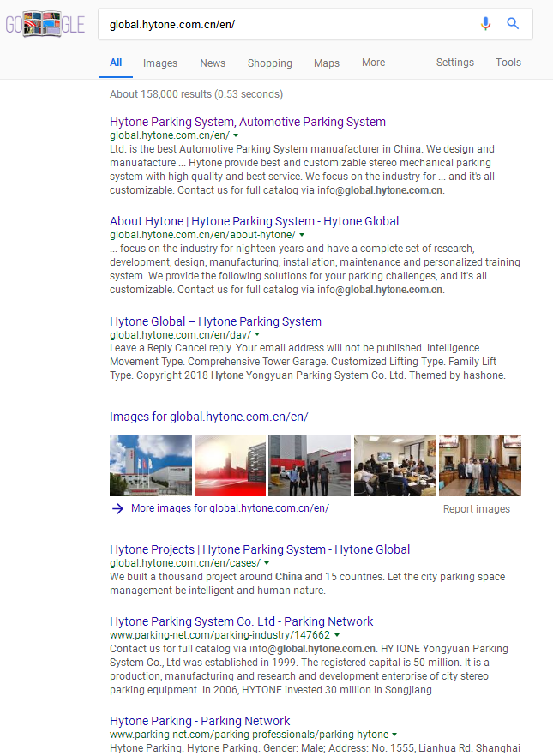Select the All search tab
Screen dimensions: 553x756
pyautogui.click(x=116, y=63)
